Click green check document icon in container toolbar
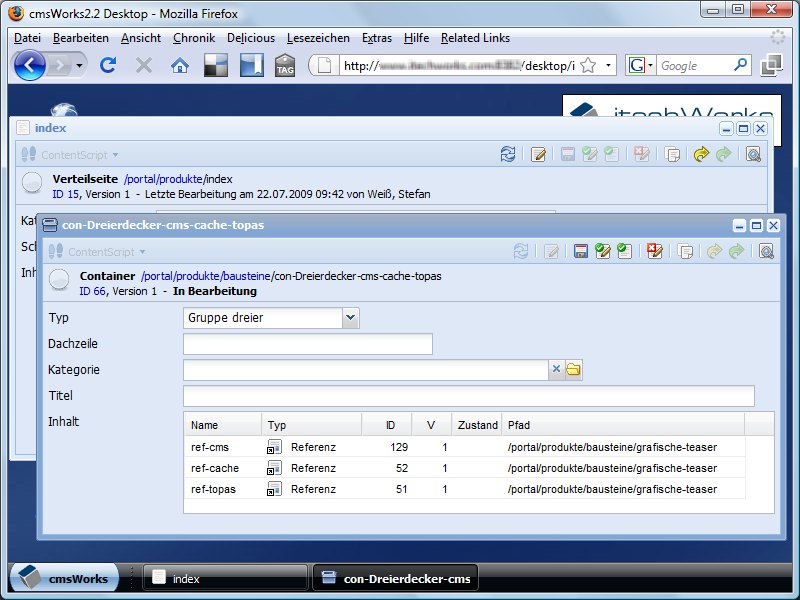This screenshot has width=800, height=600. point(624,251)
